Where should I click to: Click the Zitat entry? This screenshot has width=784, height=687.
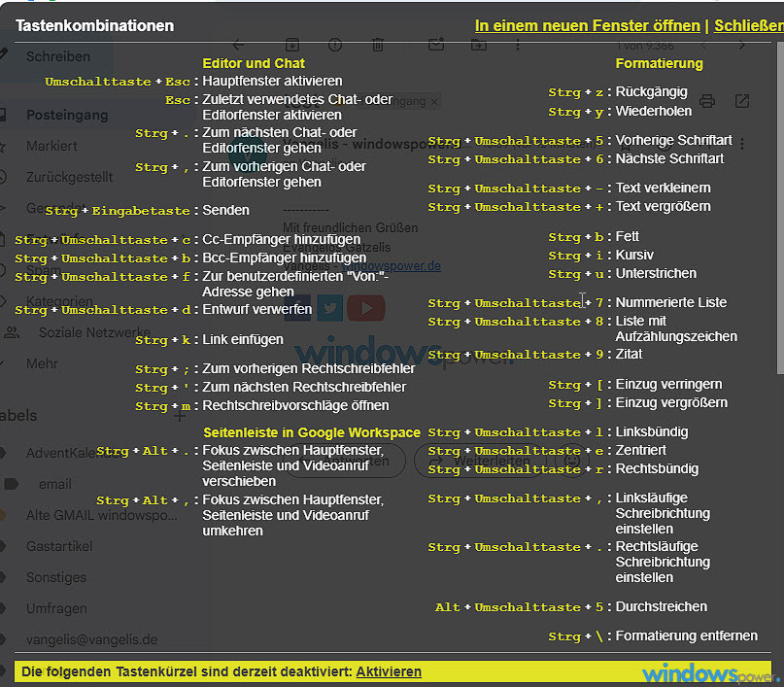(629, 354)
